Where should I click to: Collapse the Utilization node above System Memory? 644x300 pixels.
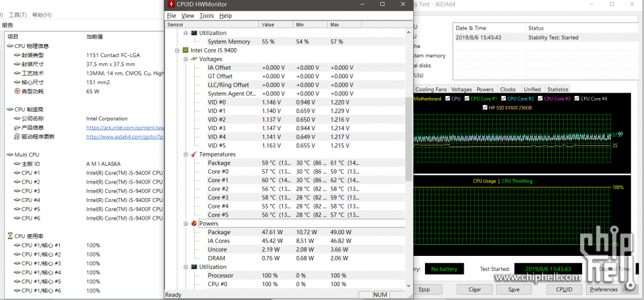(186, 33)
